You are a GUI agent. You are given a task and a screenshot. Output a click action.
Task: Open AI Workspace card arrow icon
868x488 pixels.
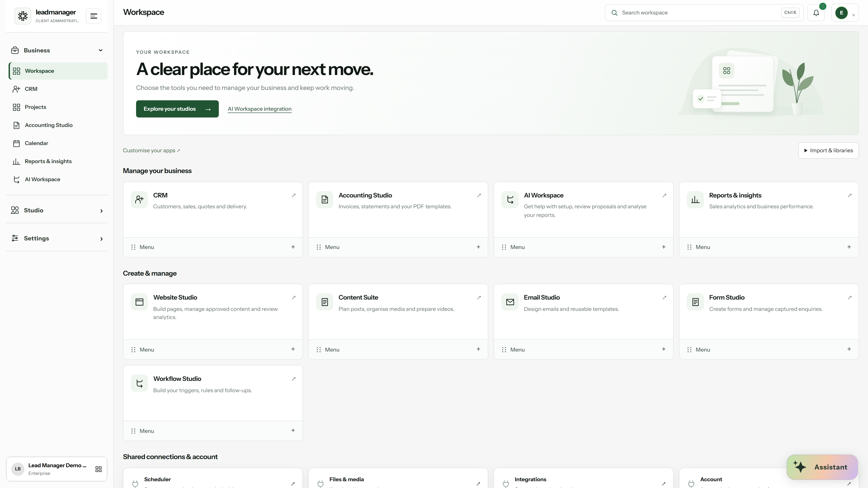664,195
